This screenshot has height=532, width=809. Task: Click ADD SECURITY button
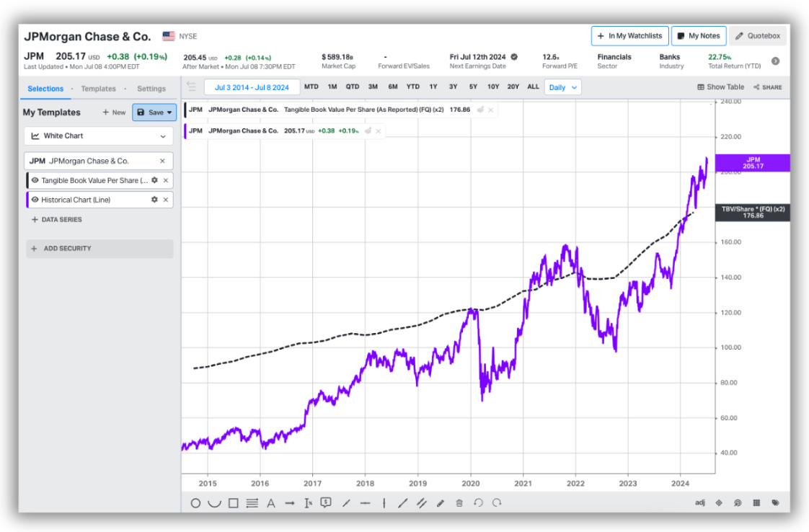(x=99, y=249)
